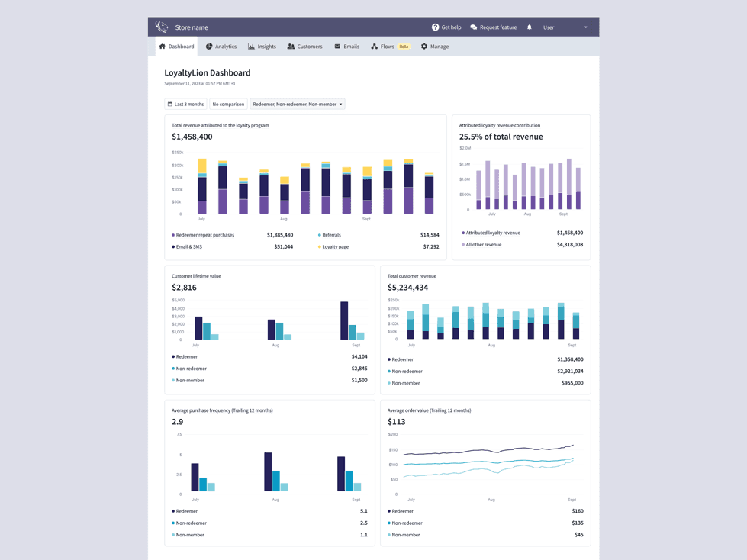Screen dimensions: 747x560
Task: Click the No comparison button
Action: tap(227, 103)
